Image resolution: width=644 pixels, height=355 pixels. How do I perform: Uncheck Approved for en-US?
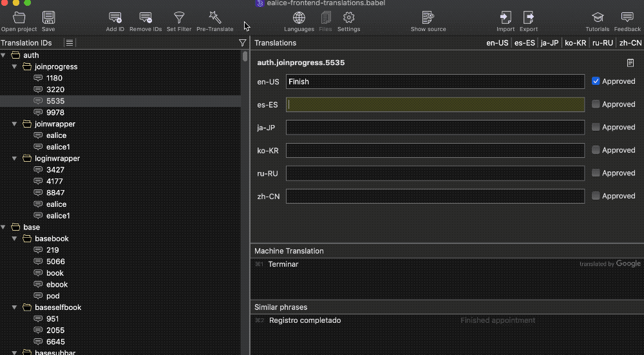coord(596,81)
